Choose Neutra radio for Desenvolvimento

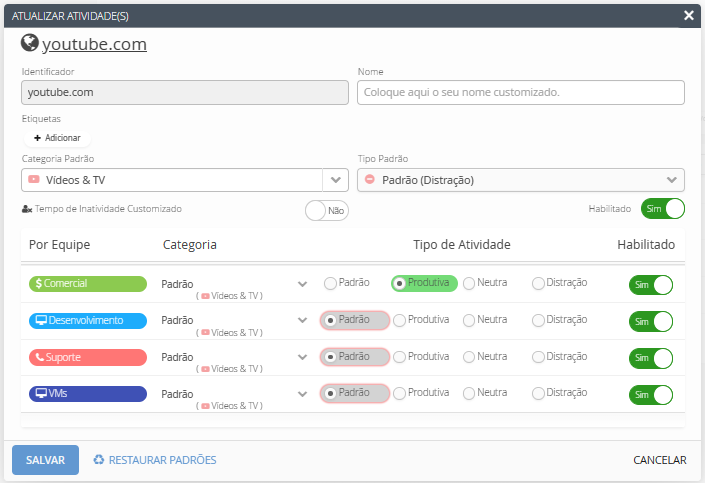[x=469, y=320]
